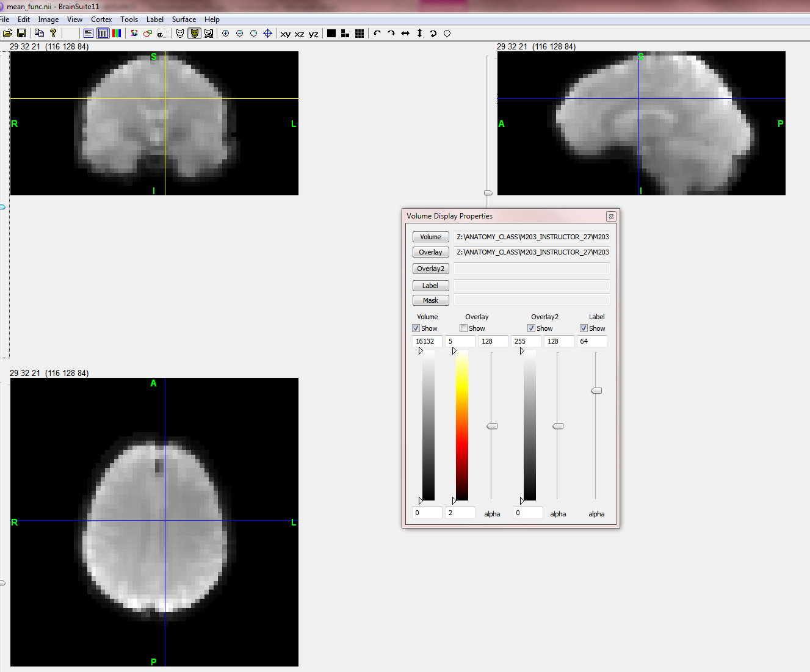Image resolution: width=810 pixels, height=672 pixels.
Task: Click the Volume button in properties dialog
Action: [430, 237]
